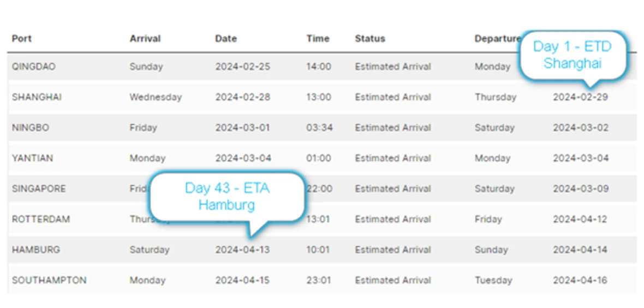Screen dimensions: 644x308
Task: Select the YANTIAN port name
Action: tap(32, 158)
